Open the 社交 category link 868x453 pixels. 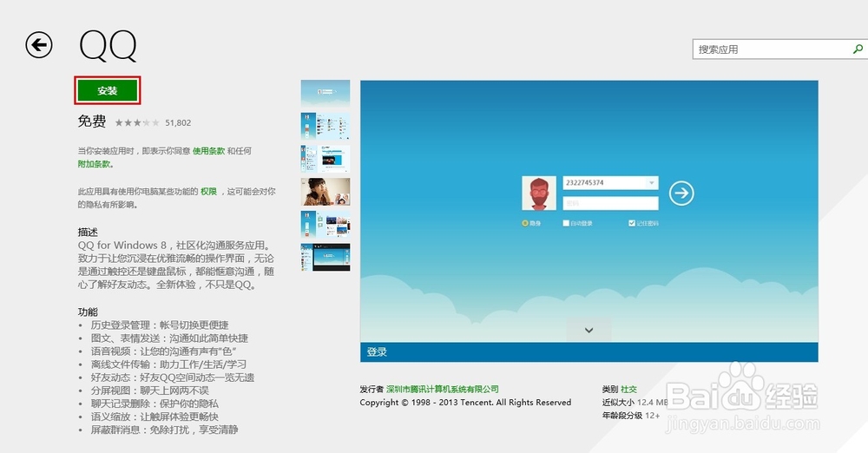tap(628, 390)
